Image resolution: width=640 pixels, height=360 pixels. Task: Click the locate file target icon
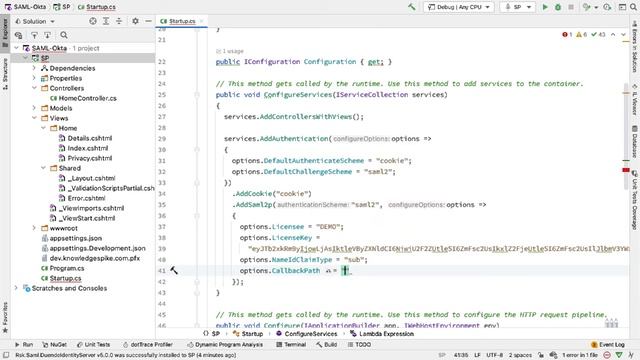pos(93,21)
